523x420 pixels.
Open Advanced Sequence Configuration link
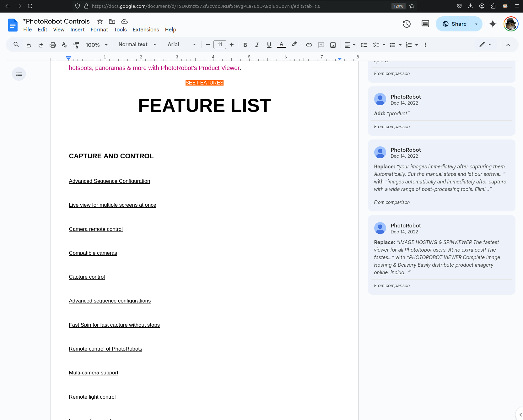coord(110,181)
